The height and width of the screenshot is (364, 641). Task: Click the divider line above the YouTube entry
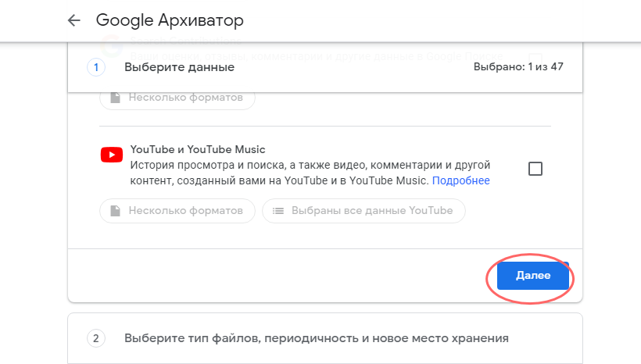pos(325,127)
